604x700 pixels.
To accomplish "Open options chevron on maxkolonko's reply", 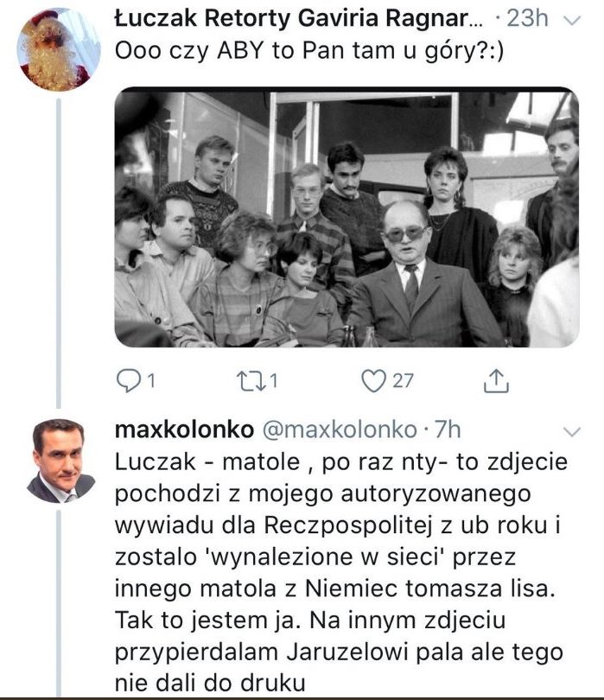I will click(x=570, y=430).
